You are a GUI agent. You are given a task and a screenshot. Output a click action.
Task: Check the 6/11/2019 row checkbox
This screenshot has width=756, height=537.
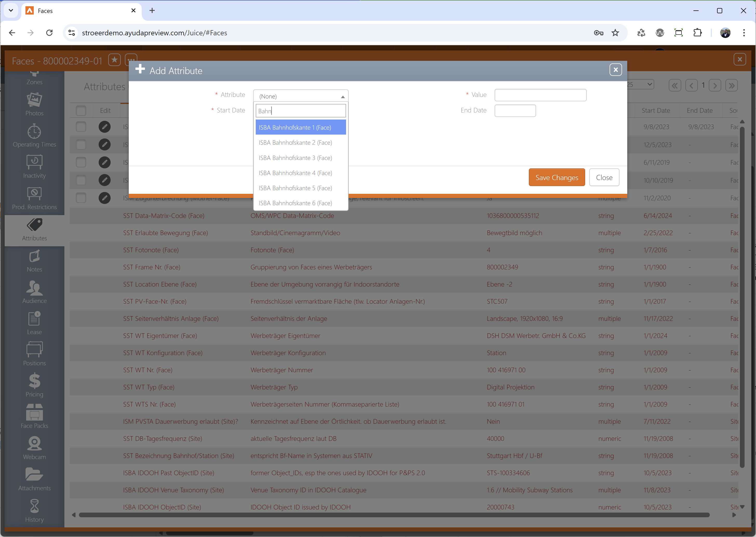tap(81, 162)
